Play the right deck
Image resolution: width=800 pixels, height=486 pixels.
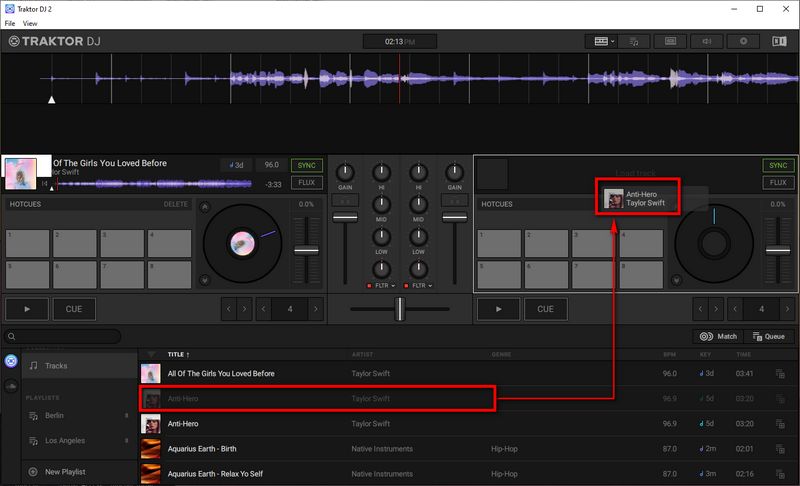[x=498, y=309]
